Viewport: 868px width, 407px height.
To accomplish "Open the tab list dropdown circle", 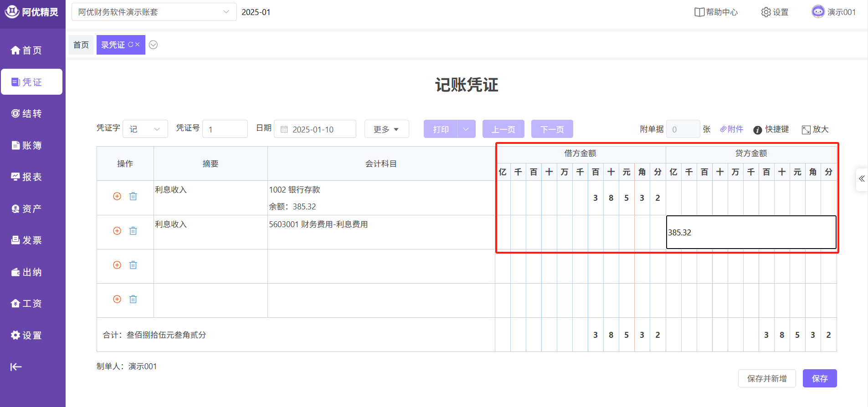I will click(154, 45).
